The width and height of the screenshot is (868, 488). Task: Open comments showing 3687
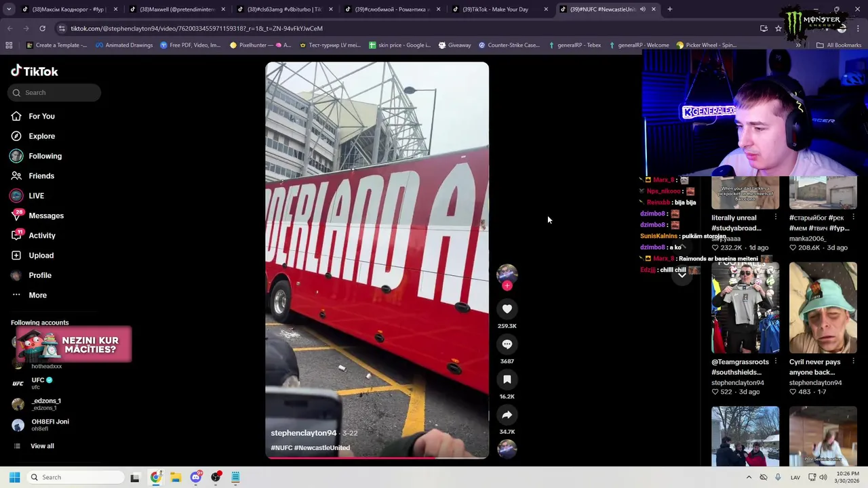point(507,344)
